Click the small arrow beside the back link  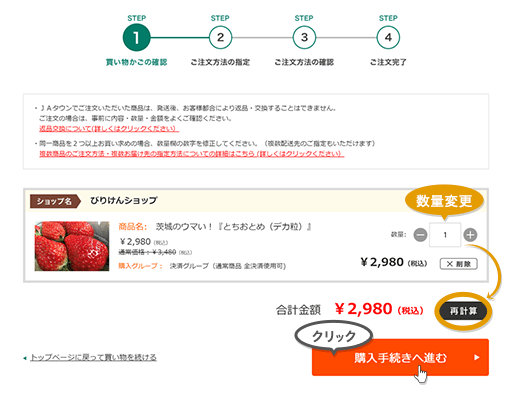point(25,358)
